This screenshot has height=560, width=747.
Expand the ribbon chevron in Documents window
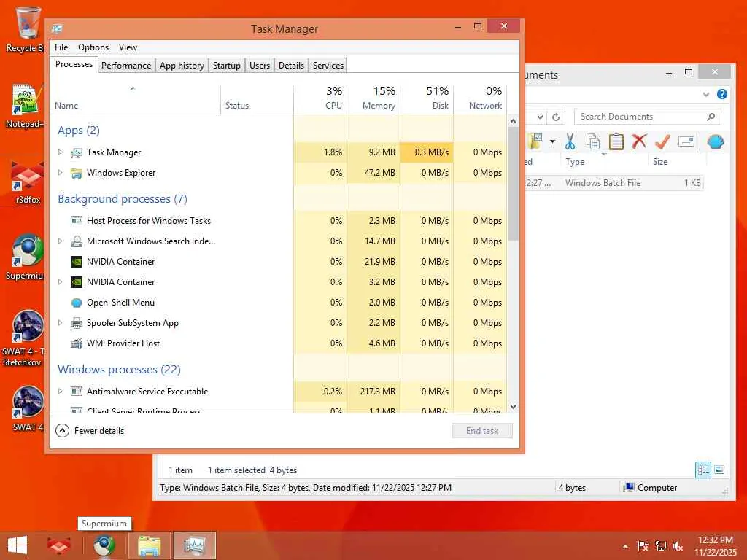[x=706, y=94]
